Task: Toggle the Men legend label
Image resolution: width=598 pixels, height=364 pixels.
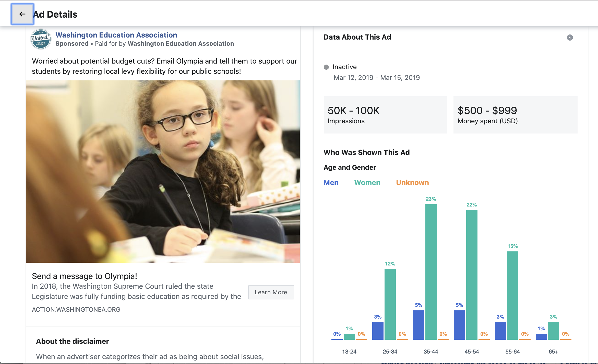Action: pos(331,183)
